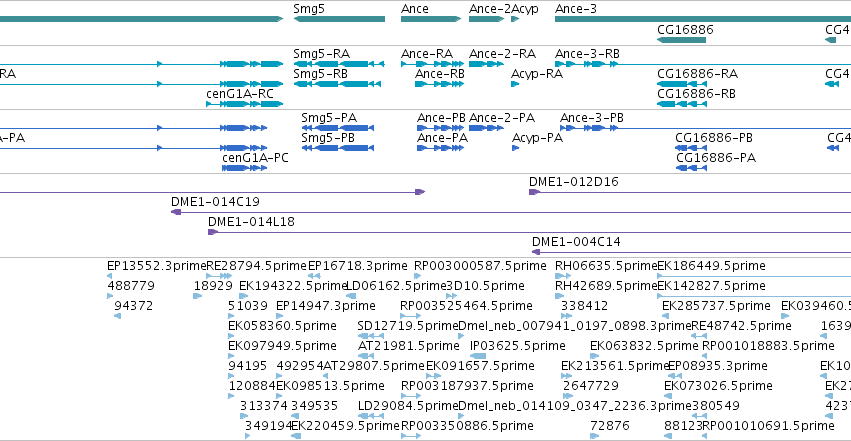
Task: Click the Ance-PB protein label
Action: 441,118
